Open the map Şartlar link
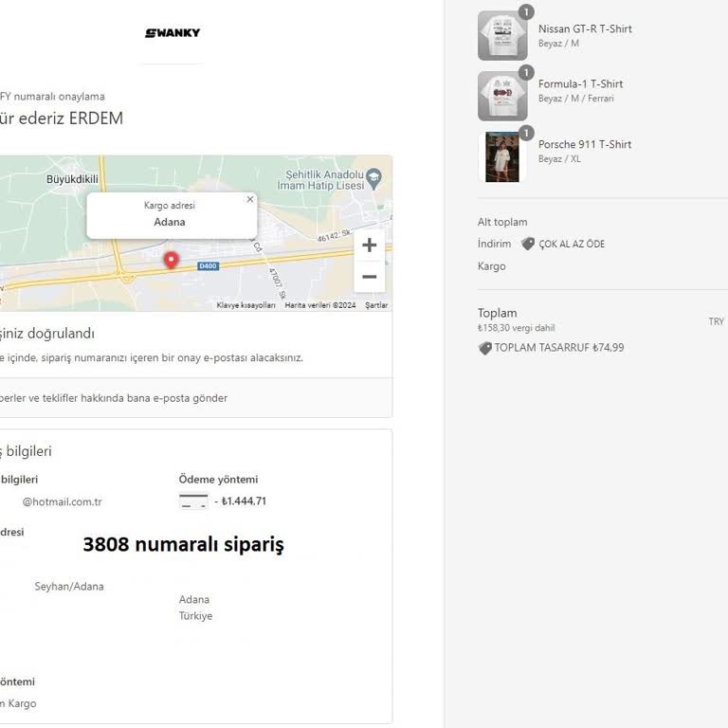This screenshot has height=728, width=728. coord(376,305)
